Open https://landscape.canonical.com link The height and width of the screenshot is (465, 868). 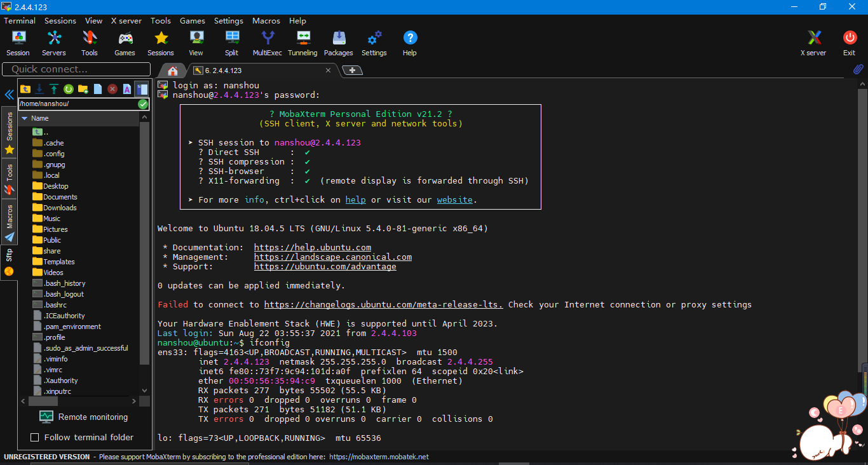pos(333,257)
